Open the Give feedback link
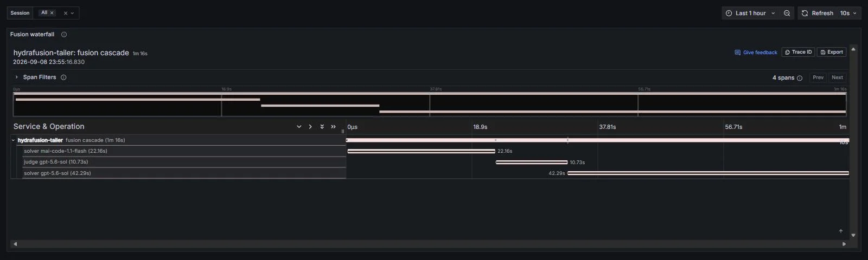Image resolution: width=868 pixels, height=260 pixels. pyautogui.click(x=756, y=53)
